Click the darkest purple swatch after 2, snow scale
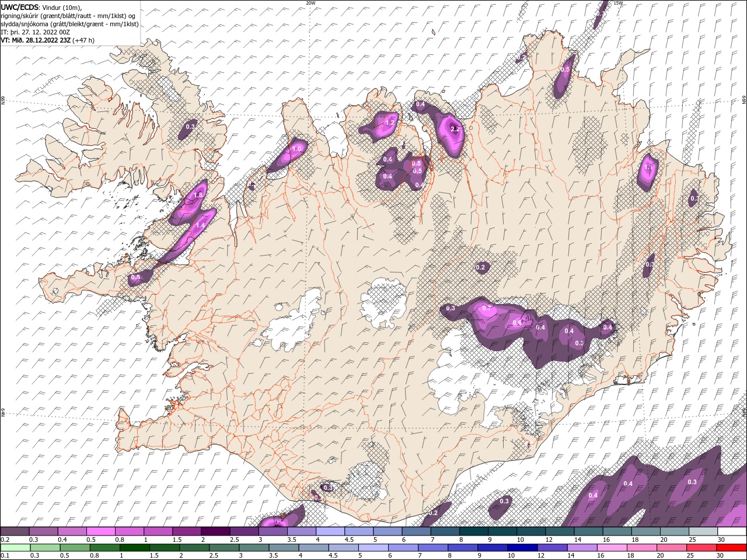The image size is (747, 560). coord(215,531)
